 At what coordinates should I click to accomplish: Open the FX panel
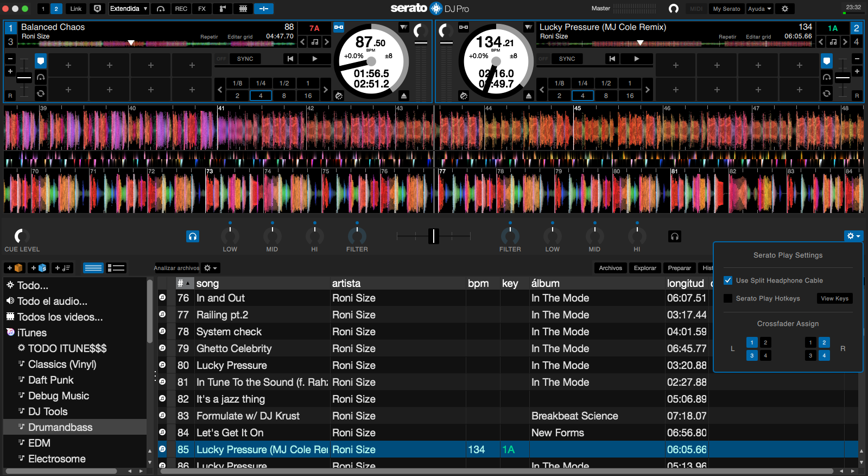pos(202,9)
